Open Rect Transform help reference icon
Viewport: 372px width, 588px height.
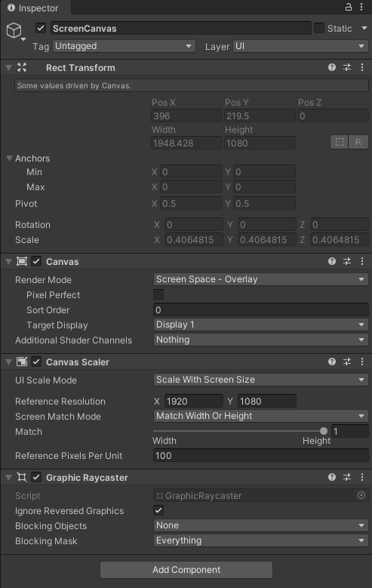(x=332, y=67)
